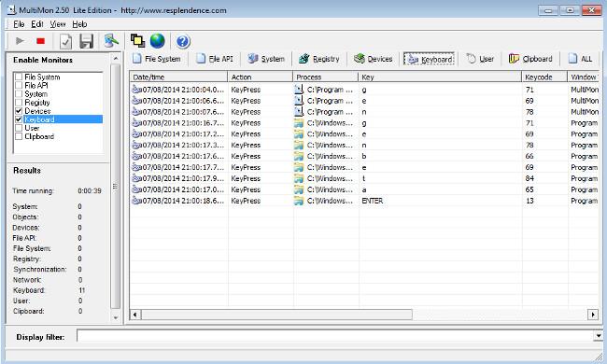Screen dimensions: 607x364
Task: Click the Results panel heading
Action: pos(27,171)
